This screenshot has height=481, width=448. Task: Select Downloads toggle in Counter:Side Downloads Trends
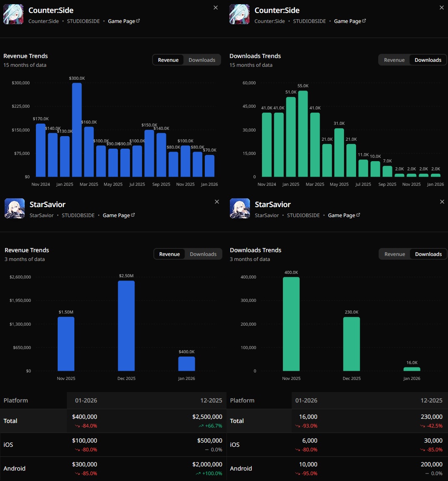428,60
